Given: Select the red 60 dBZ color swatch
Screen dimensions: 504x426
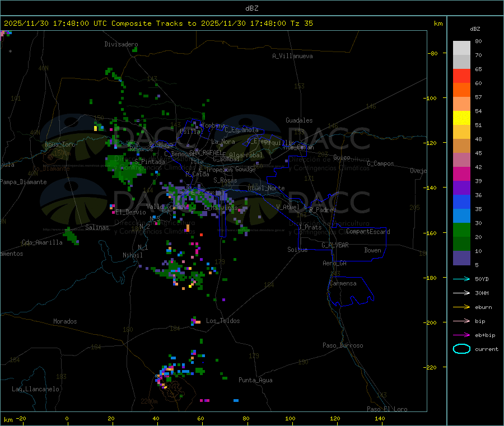Looking at the screenshot, I should tap(461, 76).
